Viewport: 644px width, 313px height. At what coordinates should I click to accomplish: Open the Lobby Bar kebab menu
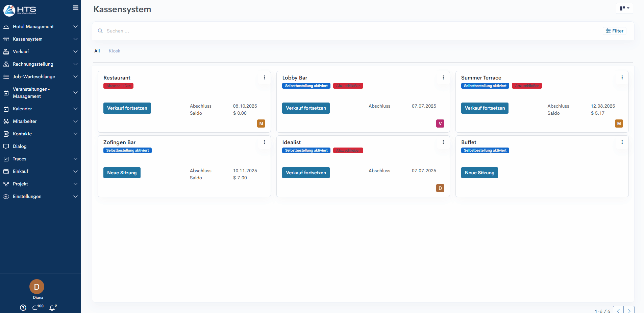coord(443,77)
